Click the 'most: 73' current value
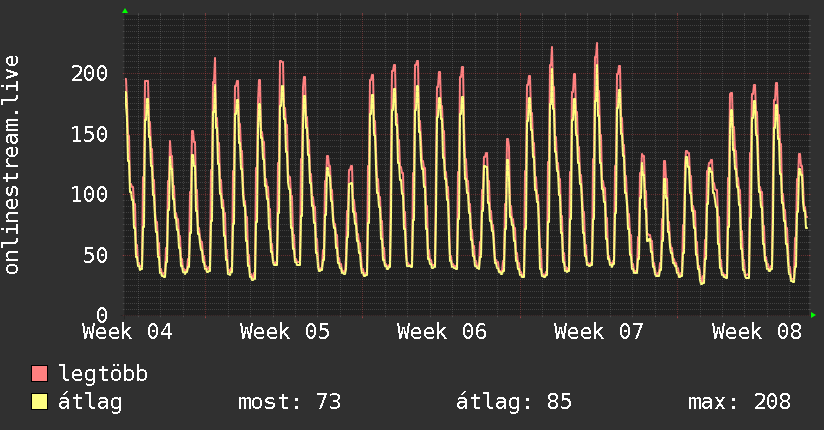Screen dimensions: 824x430 [290, 402]
